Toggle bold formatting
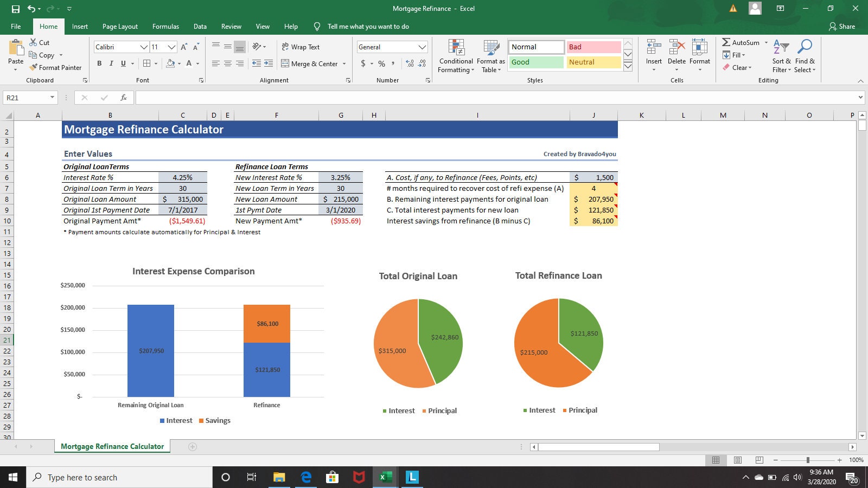 99,63
